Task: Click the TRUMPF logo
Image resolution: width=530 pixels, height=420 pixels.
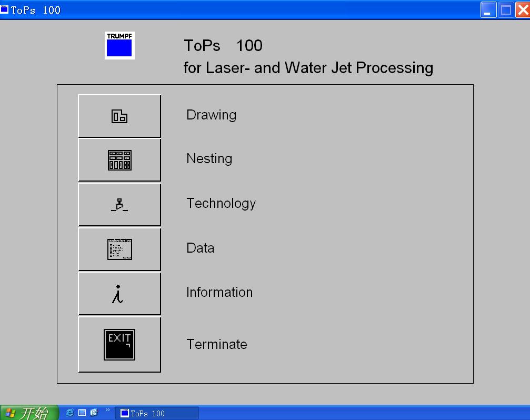Action: (x=119, y=45)
